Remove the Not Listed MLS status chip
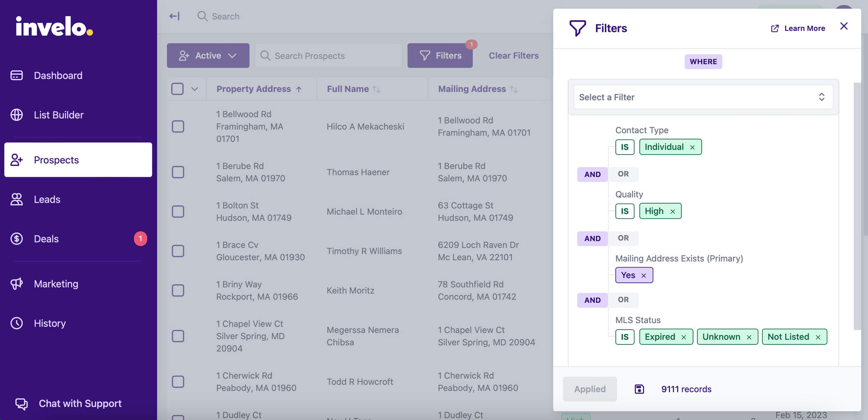Screen dimensions: 868x420 pos(818,337)
